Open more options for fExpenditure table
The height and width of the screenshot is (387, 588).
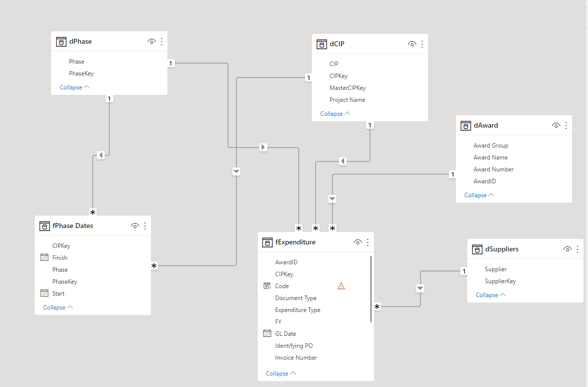point(368,242)
